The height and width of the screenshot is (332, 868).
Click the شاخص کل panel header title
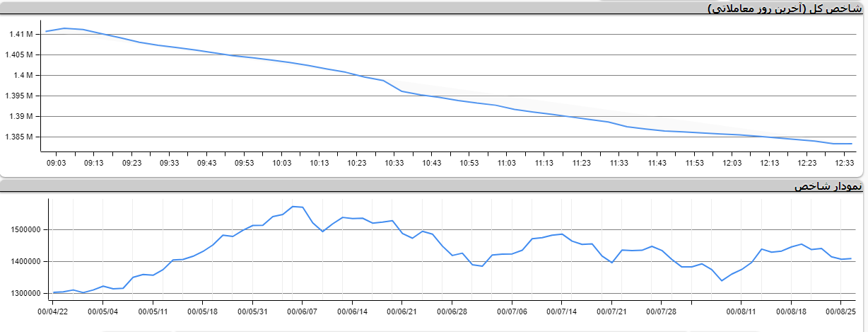tap(785, 8)
